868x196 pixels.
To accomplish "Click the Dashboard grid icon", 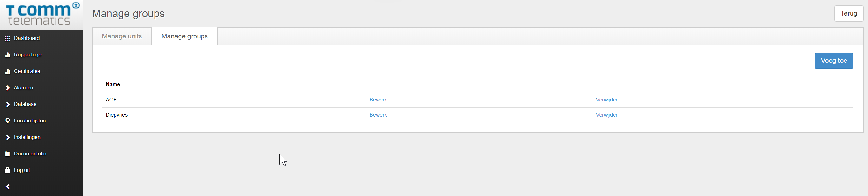I will pos(7,38).
